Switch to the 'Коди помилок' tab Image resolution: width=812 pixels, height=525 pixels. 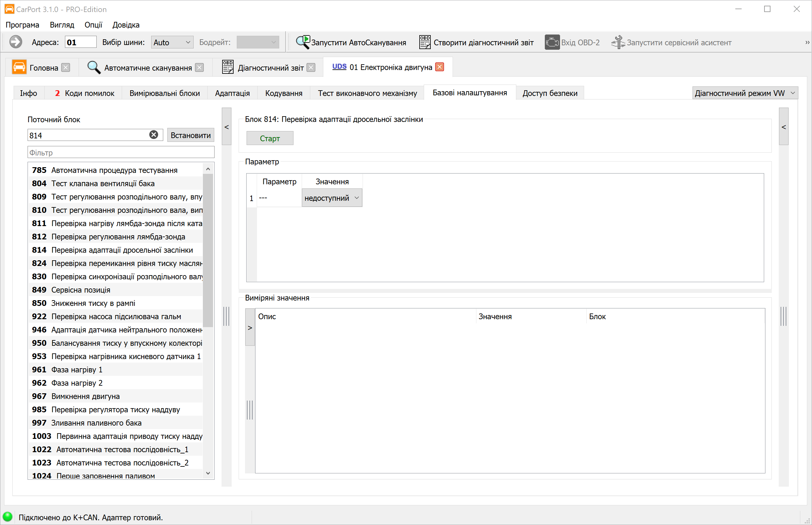pos(85,93)
